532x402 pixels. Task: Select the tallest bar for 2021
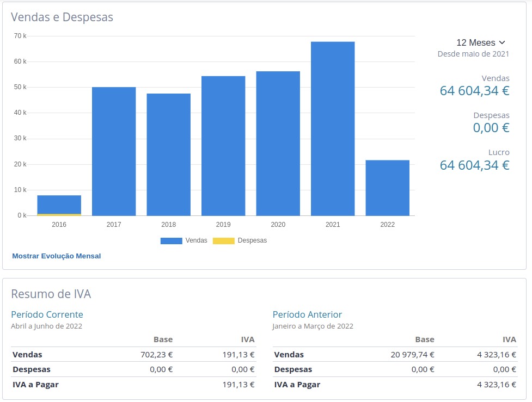[333, 128]
